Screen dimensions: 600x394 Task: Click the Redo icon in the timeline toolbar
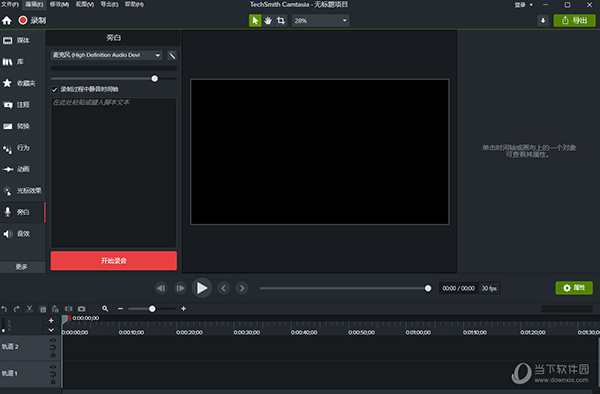click(16, 309)
